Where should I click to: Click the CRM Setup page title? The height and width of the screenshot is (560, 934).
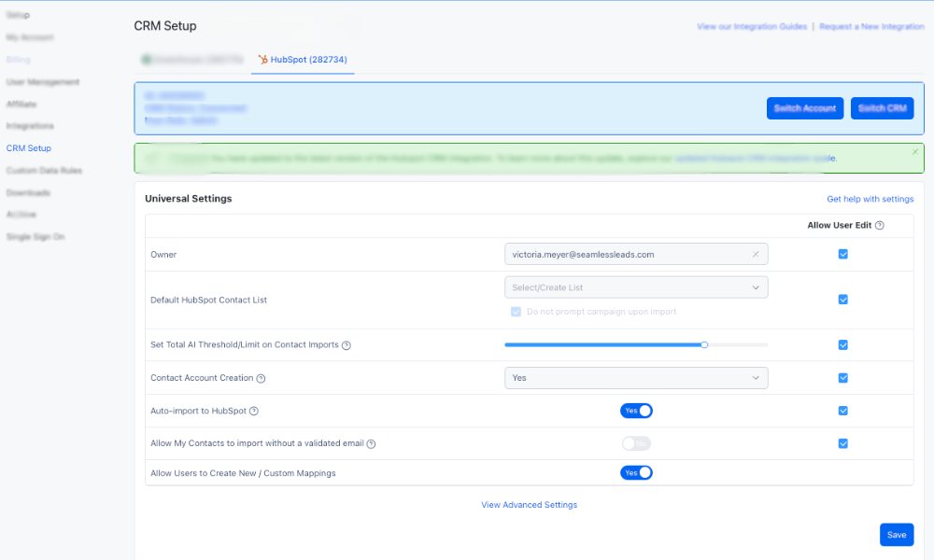tap(165, 26)
